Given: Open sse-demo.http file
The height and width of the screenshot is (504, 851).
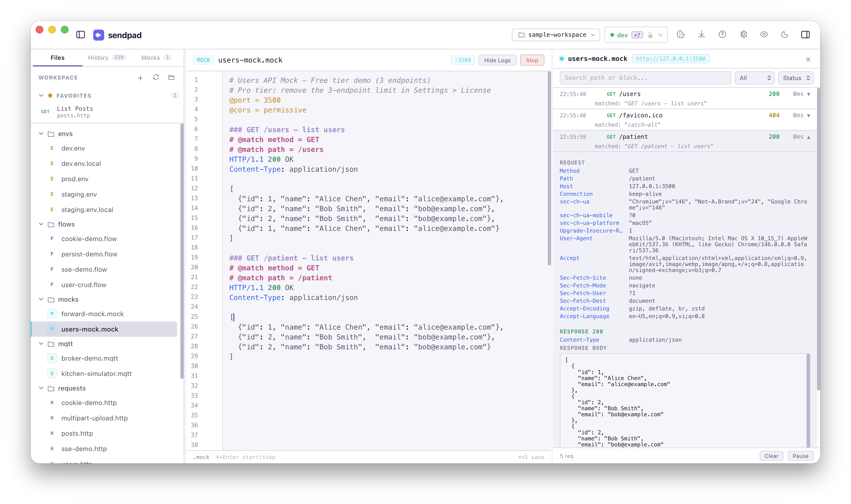Looking at the screenshot, I should click(x=84, y=448).
